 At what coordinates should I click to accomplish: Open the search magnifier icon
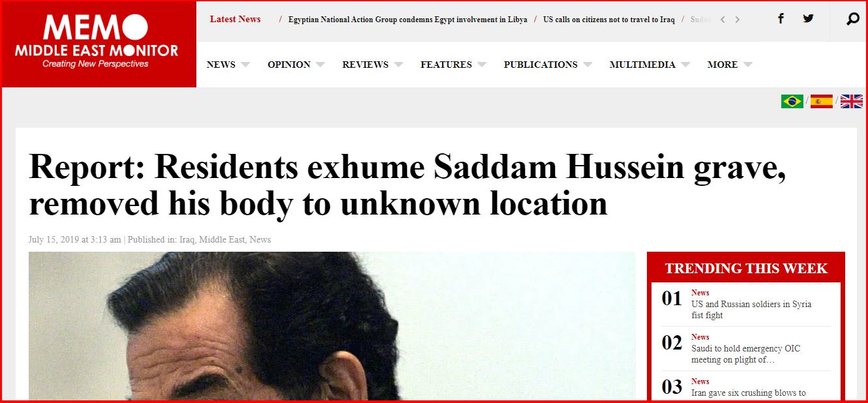[x=852, y=20]
